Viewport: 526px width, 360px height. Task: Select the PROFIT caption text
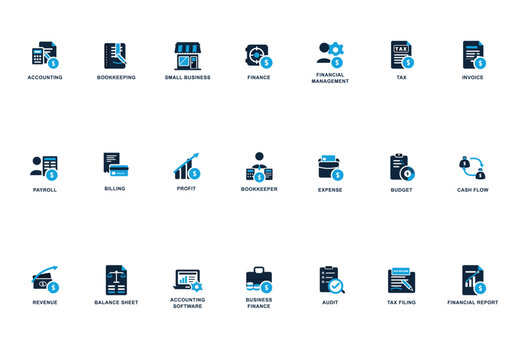(x=186, y=189)
